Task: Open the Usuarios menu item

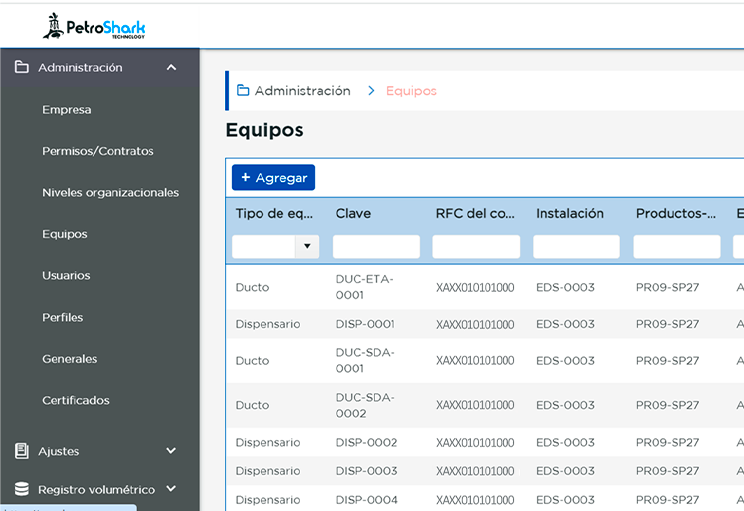Action: tap(66, 275)
